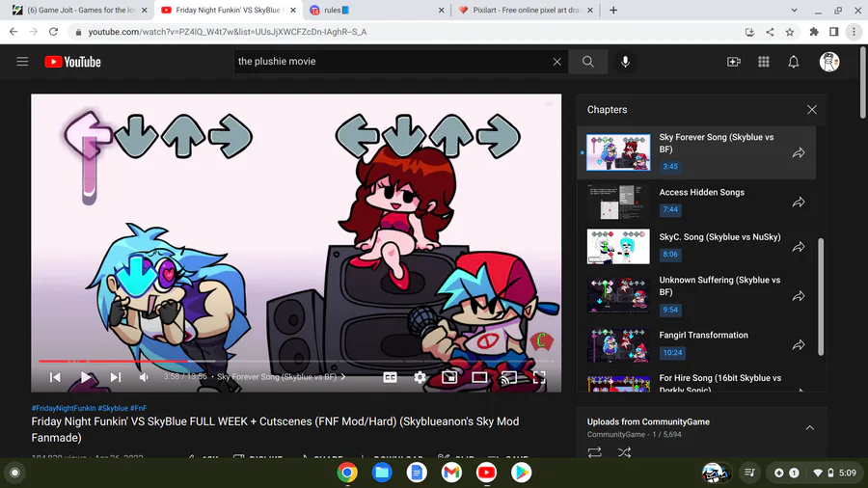Open the status tray showing 5:09
The image size is (868, 488).
(815, 473)
